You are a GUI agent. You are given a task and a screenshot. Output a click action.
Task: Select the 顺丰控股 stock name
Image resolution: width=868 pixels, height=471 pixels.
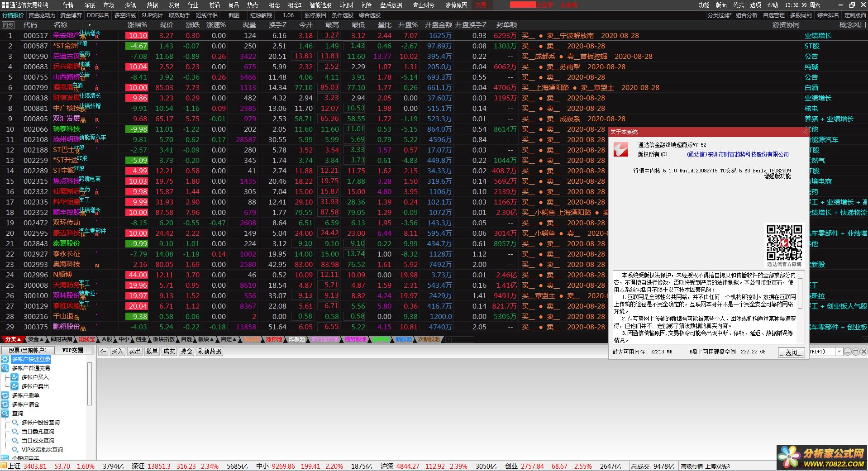[66, 212]
